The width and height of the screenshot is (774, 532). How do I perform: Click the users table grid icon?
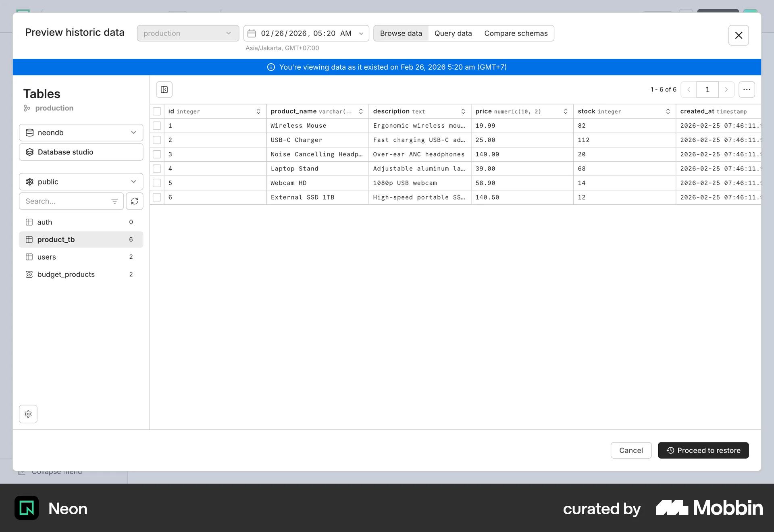click(x=29, y=257)
